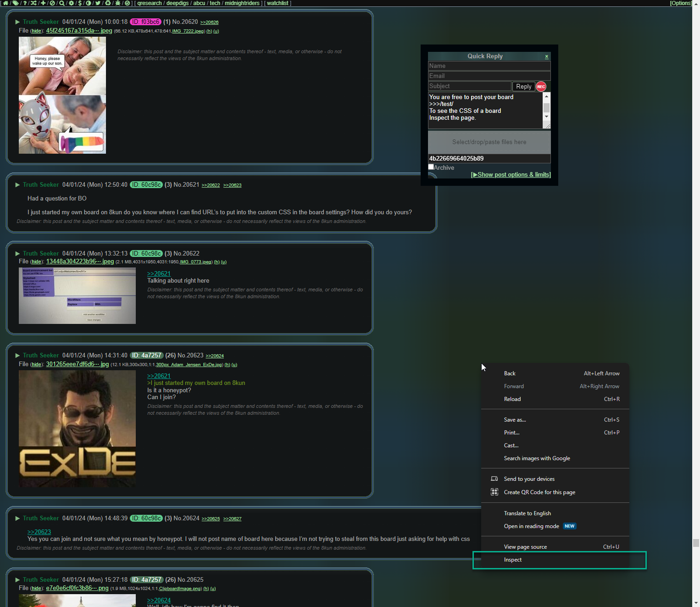The image size is (700, 607).
Task: Click the gear icon in top bar
Action: pos(71,3)
